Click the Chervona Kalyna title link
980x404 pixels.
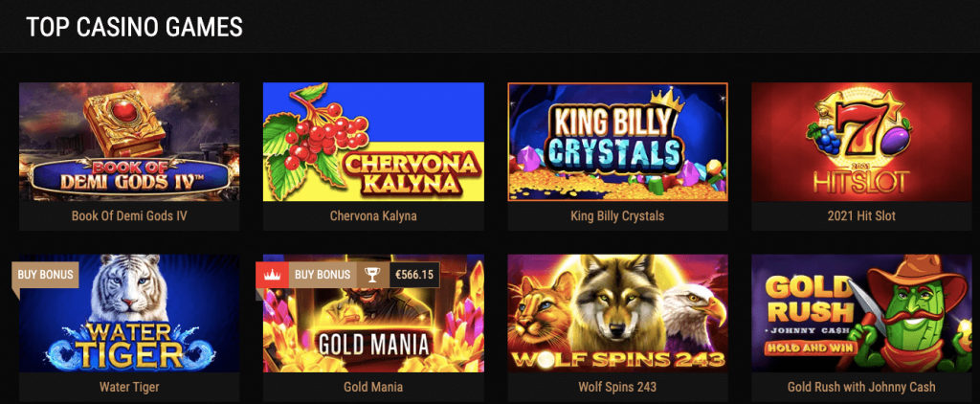373,216
